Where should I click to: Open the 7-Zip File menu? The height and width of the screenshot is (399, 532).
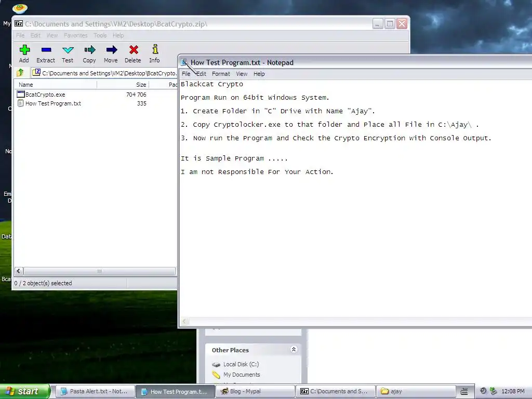click(x=20, y=35)
